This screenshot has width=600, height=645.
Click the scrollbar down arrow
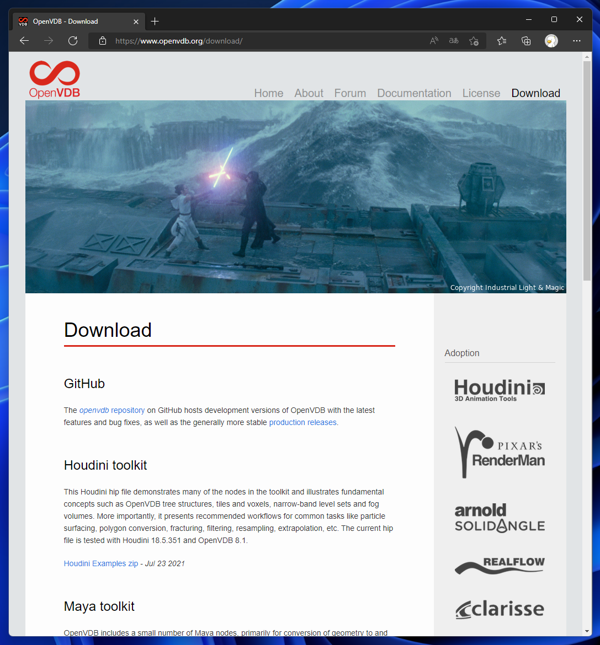[587, 631]
